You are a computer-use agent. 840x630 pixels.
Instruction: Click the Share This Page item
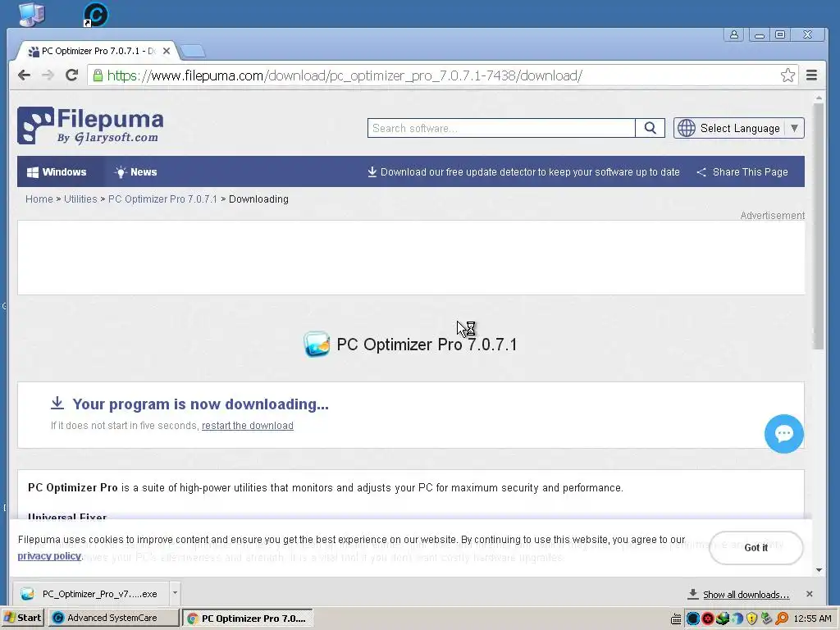point(742,172)
